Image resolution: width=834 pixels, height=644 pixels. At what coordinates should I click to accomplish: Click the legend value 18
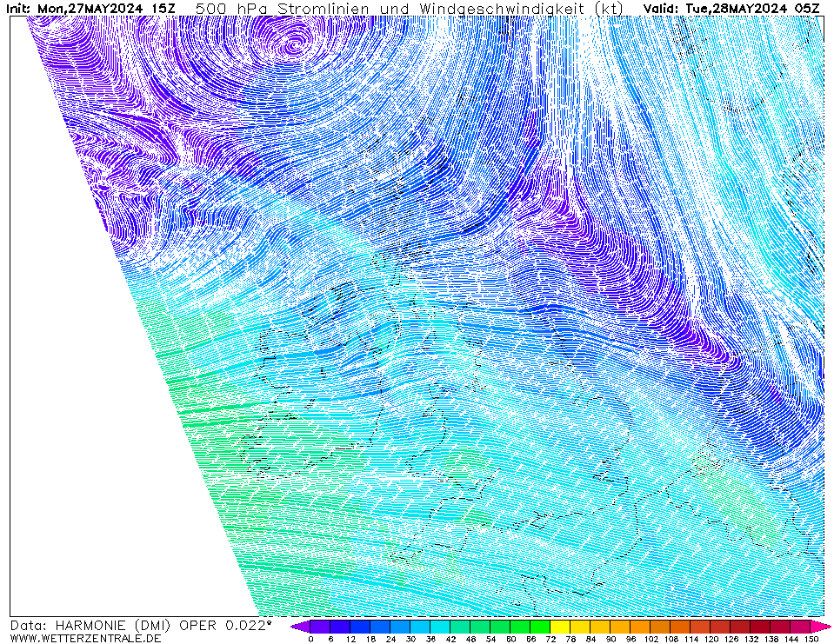coord(370,639)
